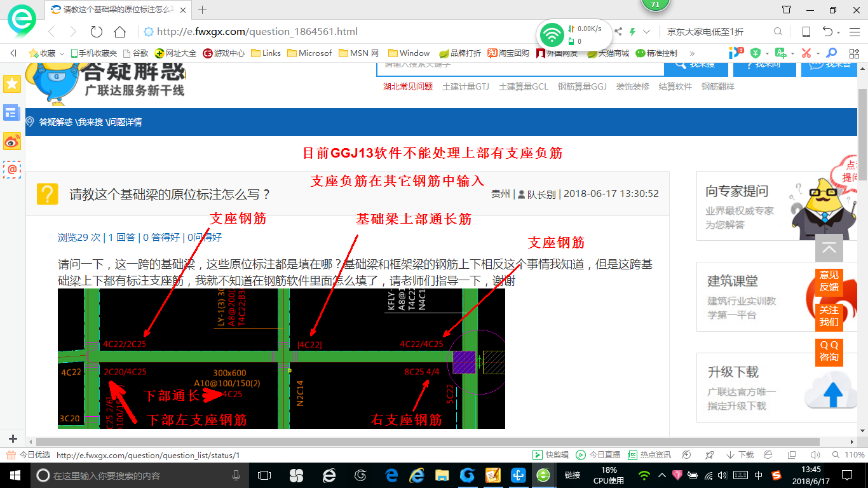Open 结算软件 category
This screenshot has width=868, height=488.
point(675,86)
